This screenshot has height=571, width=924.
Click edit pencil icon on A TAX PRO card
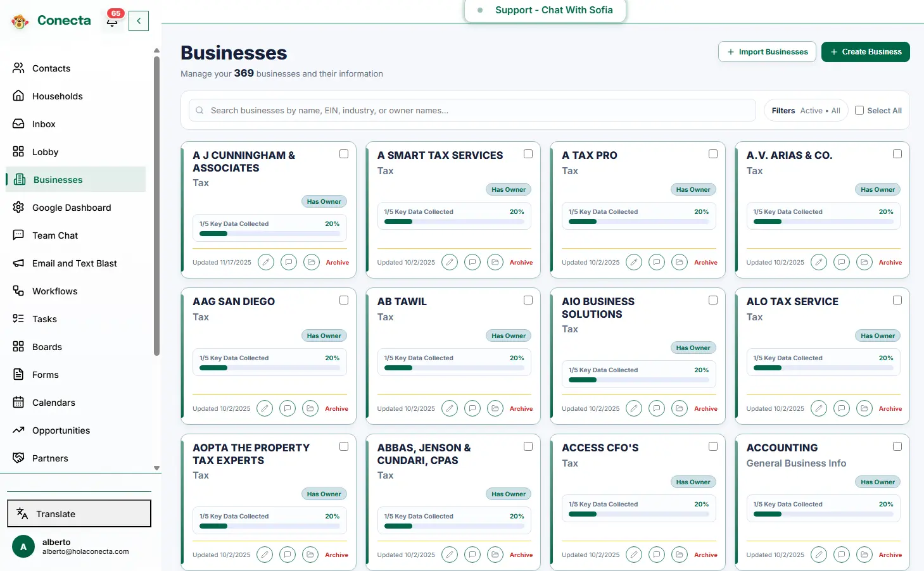tap(634, 262)
